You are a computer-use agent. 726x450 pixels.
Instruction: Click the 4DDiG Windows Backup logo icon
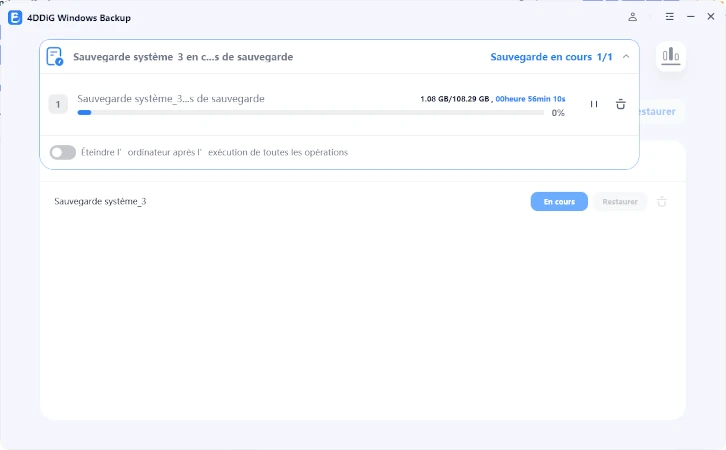pos(15,18)
